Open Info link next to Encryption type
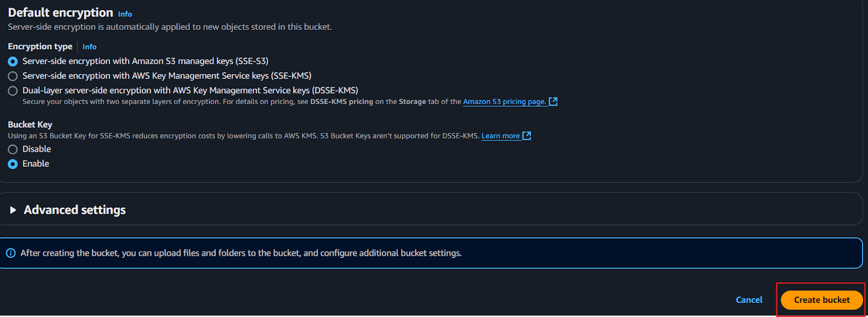Screen dimensions: 868x317 pyautogui.click(x=90, y=47)
